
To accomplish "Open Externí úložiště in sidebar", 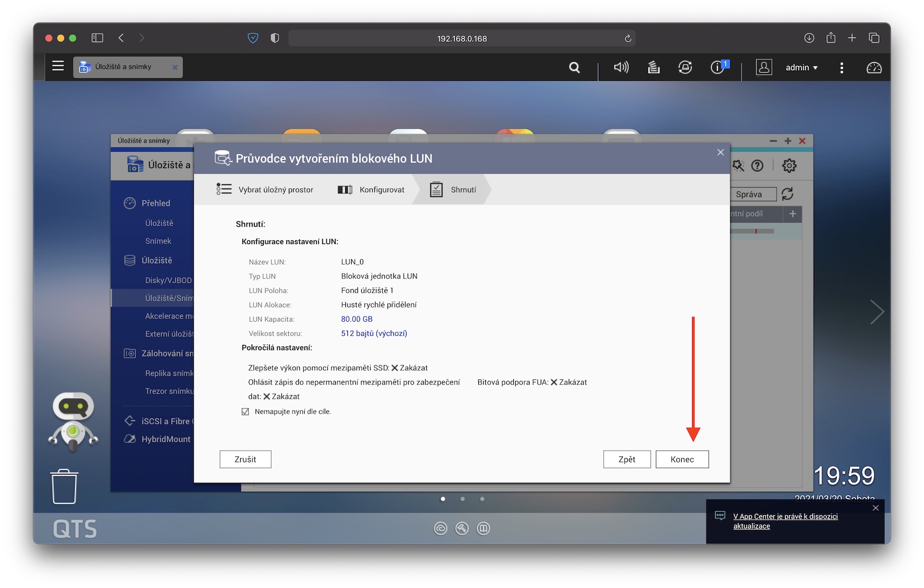I will (169, 334).
